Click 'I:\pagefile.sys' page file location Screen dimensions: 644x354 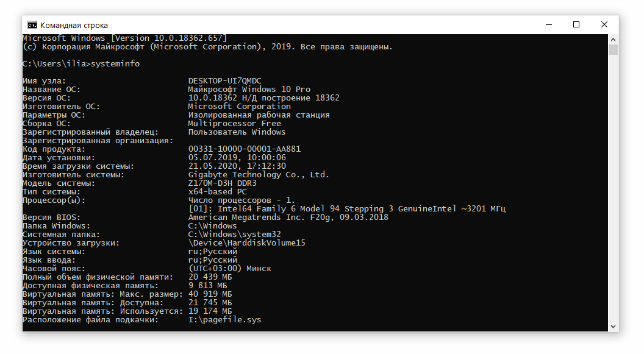point(224,320)
